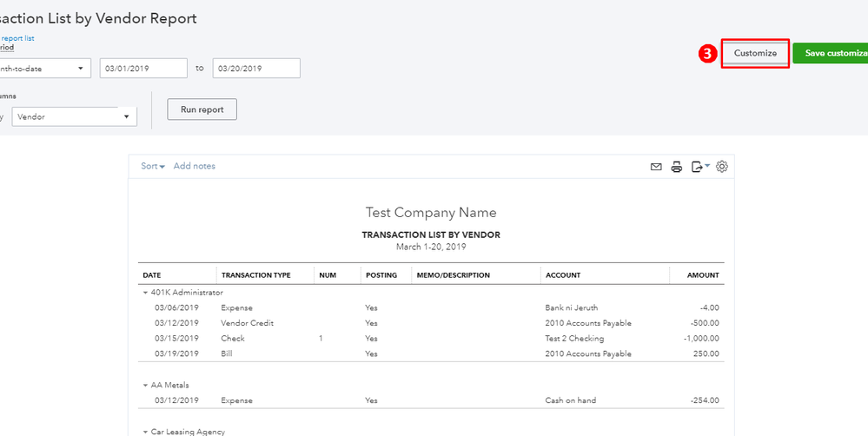Edit the start date field 03/01/2019
The height and width of the screenshot is (436, 868).
coord(143,69)
